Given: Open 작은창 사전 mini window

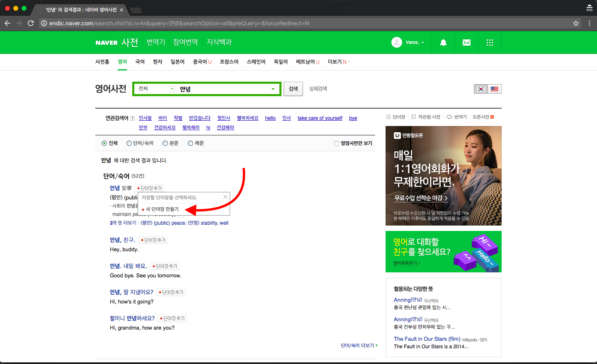Looking at the screenshot, I should pos(426,117).
